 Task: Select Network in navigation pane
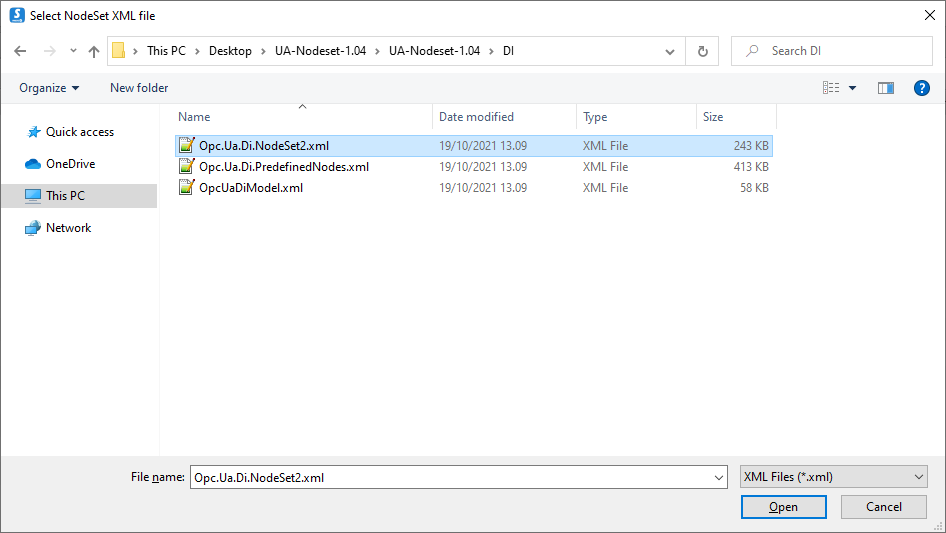[68, 228]
